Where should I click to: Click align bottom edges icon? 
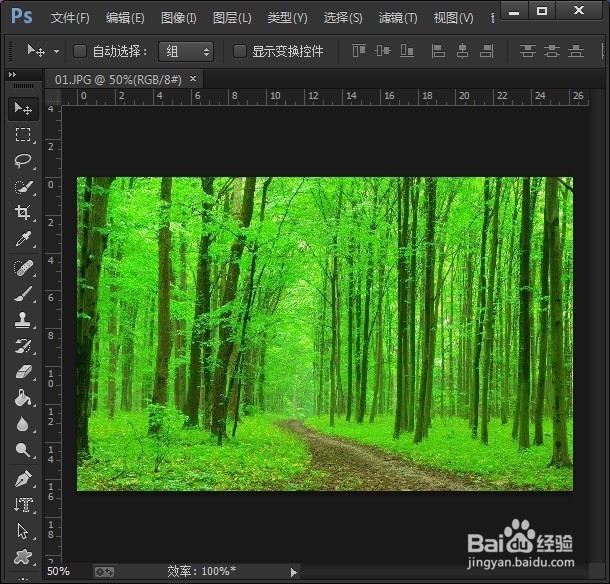[407, 51]
